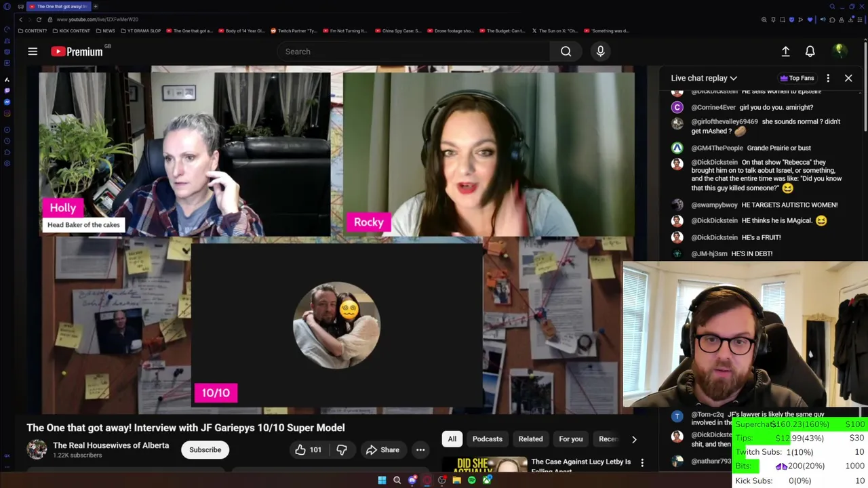The image size is (868, 488).
Task: Select the All filter chip
Action: tap(452, 439)
